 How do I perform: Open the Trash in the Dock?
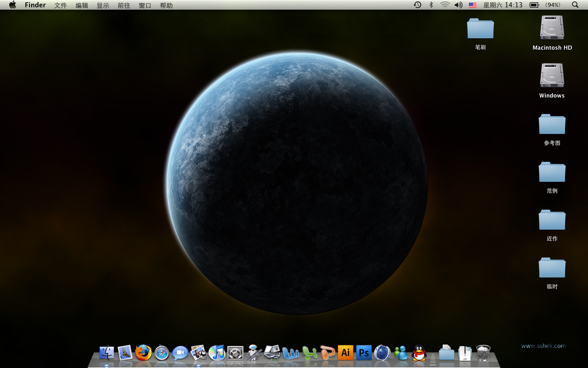coord(483,353)
